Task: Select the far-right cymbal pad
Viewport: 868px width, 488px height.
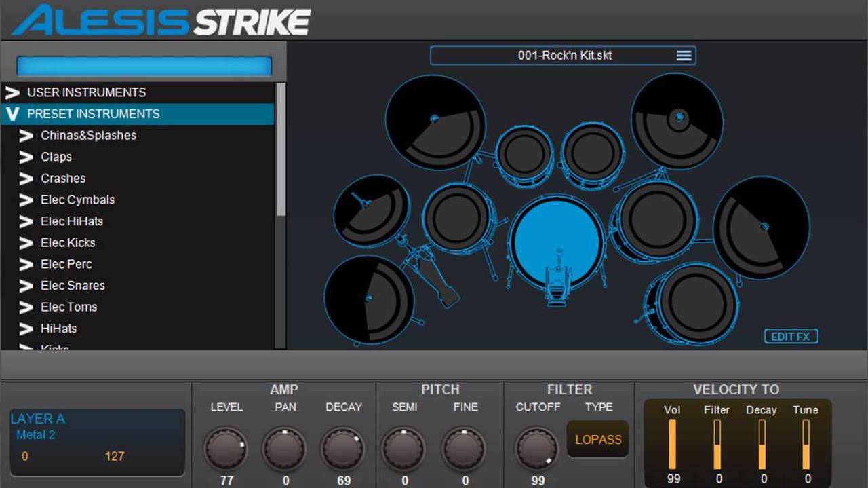Action: click(762, 227)
